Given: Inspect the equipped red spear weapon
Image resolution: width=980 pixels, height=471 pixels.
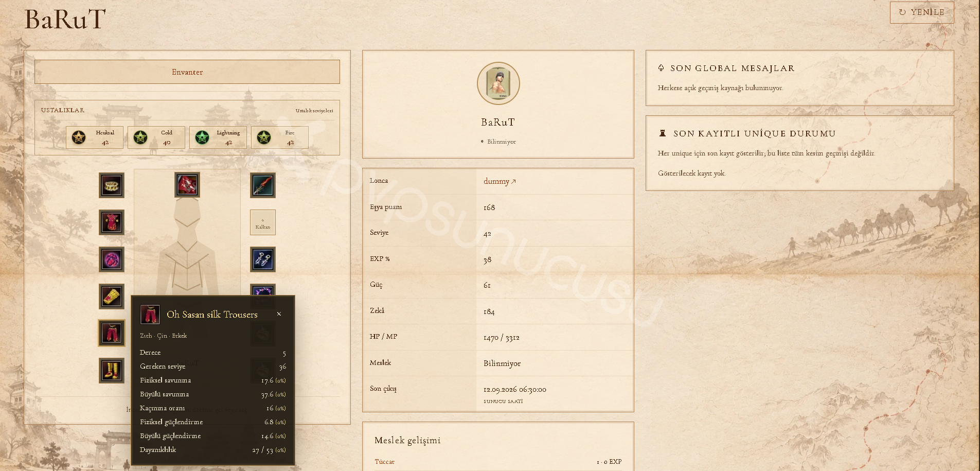Looking at the screenshot, I should (x=263, y=185).
